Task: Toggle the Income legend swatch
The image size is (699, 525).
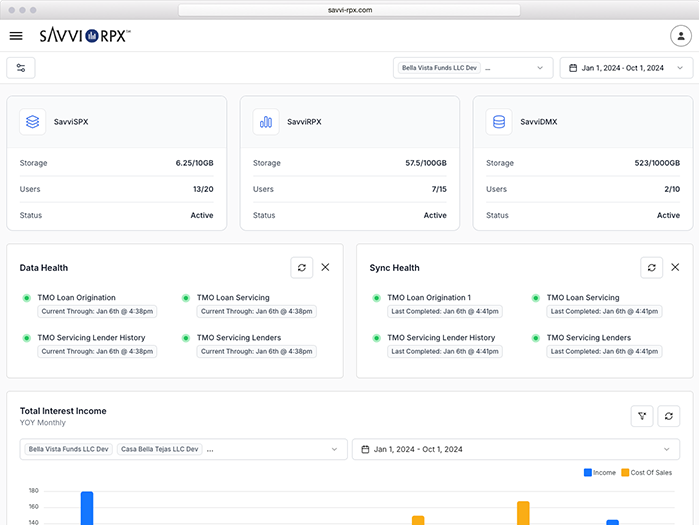Action: tap(588, 472)
